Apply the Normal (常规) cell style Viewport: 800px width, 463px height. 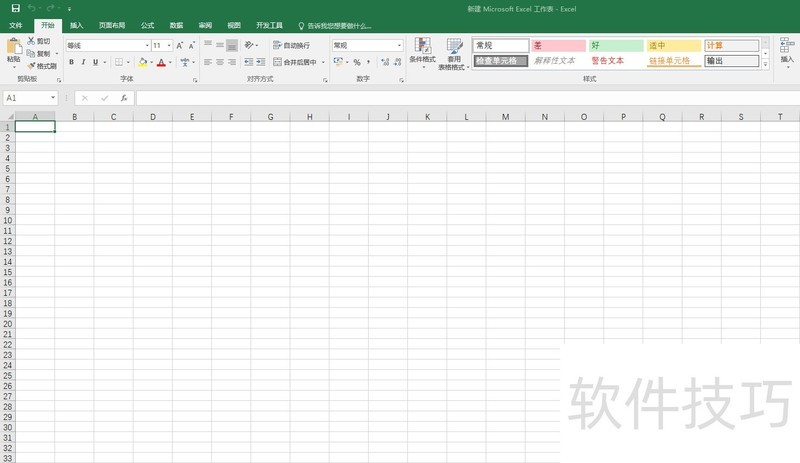pyautogui.click(x=501, y=45)
